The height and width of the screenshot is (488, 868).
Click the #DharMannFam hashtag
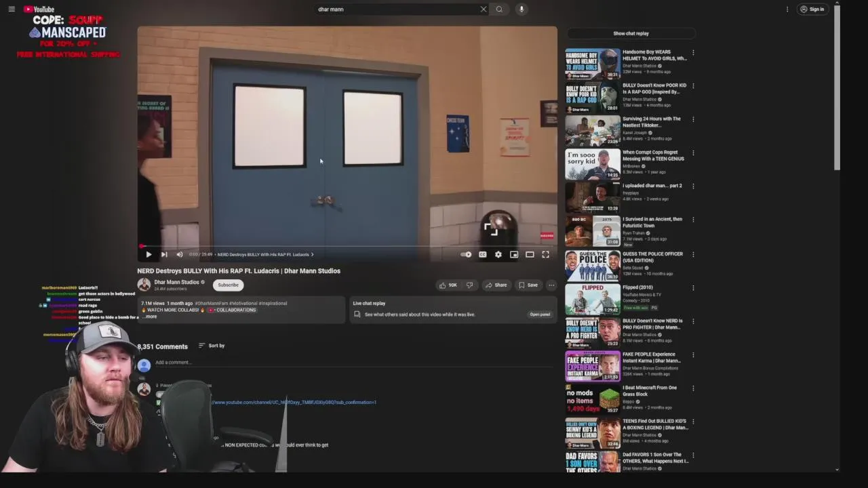pos(211,304)
